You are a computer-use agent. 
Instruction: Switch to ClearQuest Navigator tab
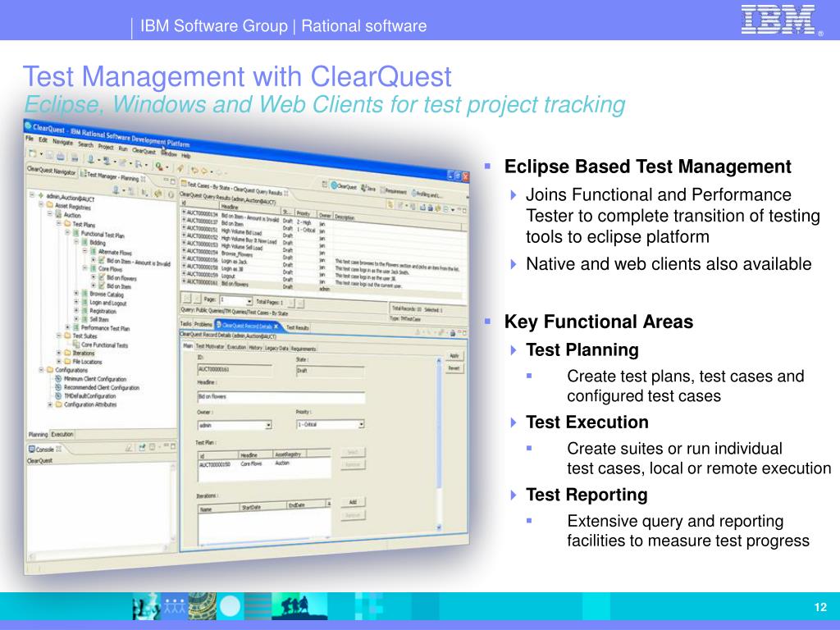(x=52, y=171)
